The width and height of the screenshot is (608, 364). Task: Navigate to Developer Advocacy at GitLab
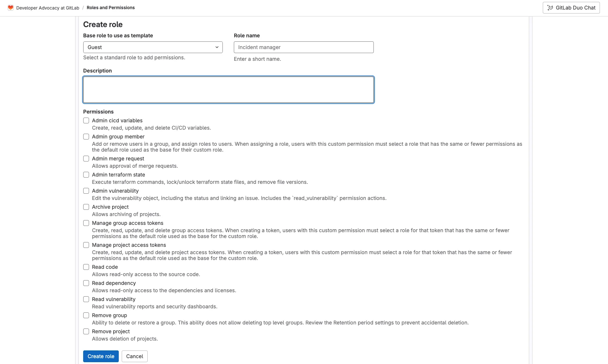pos(48,7)
